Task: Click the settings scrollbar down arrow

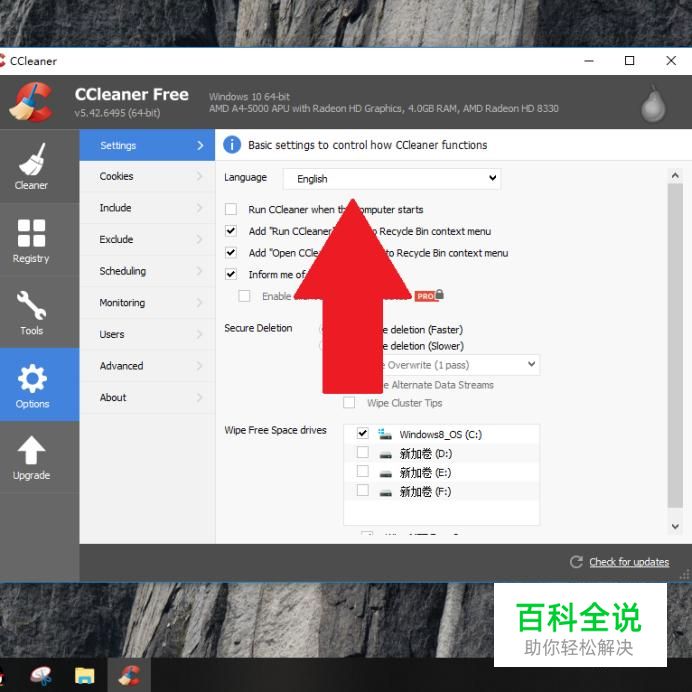Action: 675,526
